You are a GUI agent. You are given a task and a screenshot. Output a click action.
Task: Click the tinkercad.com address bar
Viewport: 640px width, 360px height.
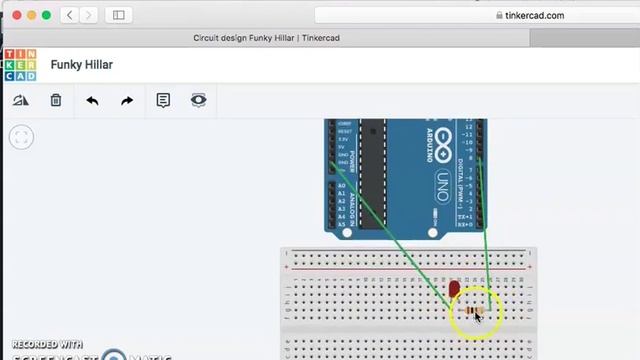pos(477,16)
